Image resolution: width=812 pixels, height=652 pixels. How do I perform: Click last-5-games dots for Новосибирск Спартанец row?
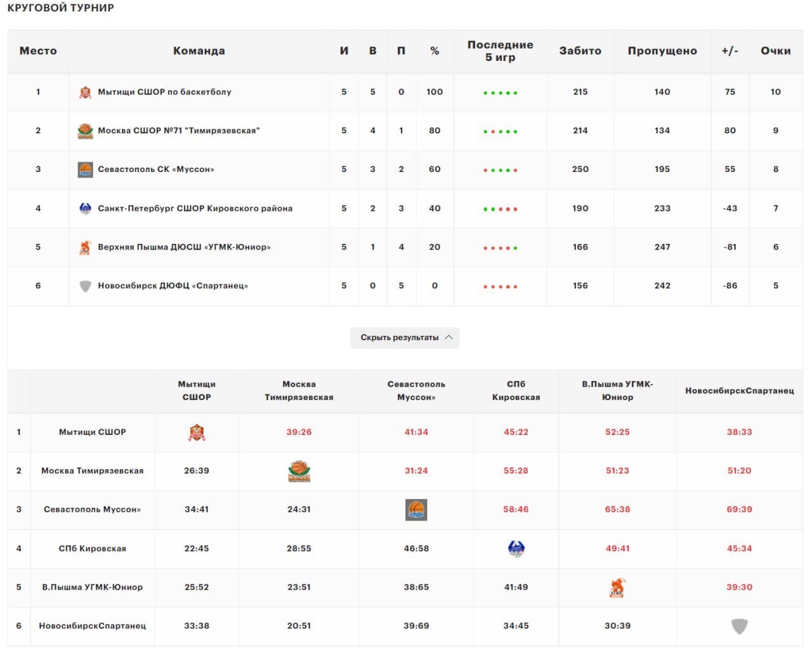[501, 286]
